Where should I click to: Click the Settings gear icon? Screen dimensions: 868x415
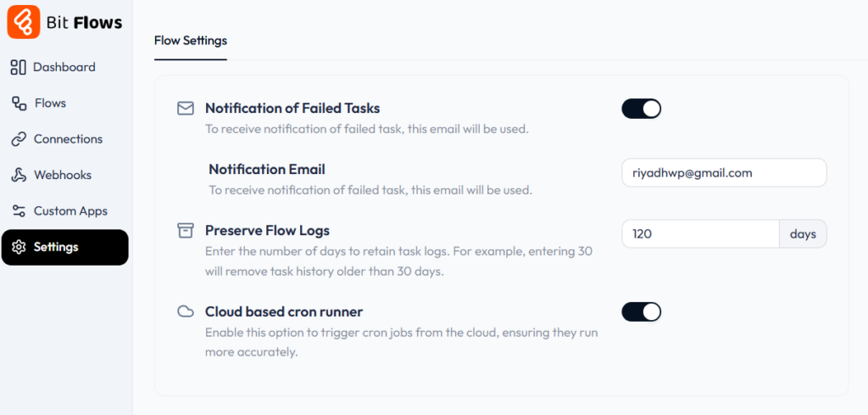click(x=18, y=248)
